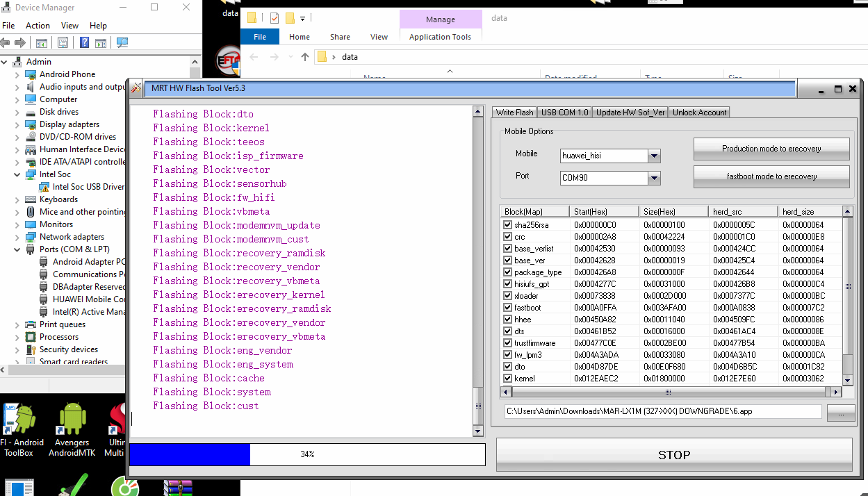The image size is (868, 496).
Task: Click the Forward arrow in Device Manager toolbar
Action: click(19, 43)
